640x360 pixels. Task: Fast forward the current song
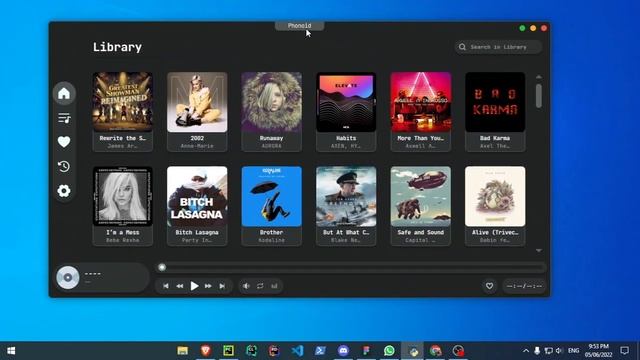point(208,286)
